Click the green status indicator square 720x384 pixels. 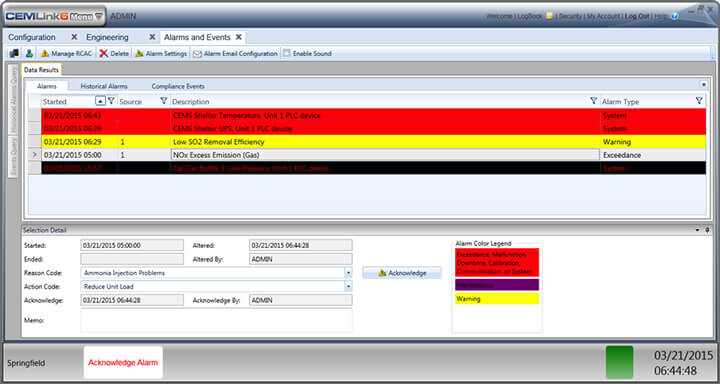[x=619, y=362]
